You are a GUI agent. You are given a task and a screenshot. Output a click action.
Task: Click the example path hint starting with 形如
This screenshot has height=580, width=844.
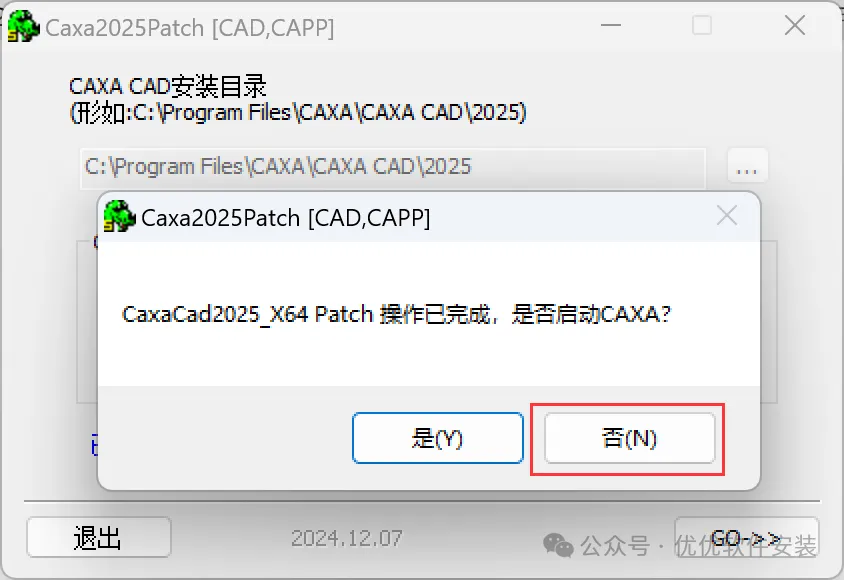(298, 113)
